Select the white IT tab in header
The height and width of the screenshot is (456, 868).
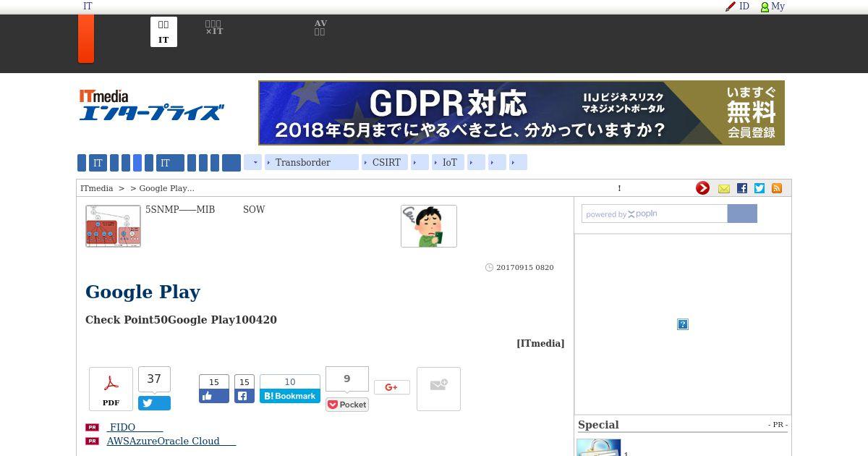(x=163, y=32)
